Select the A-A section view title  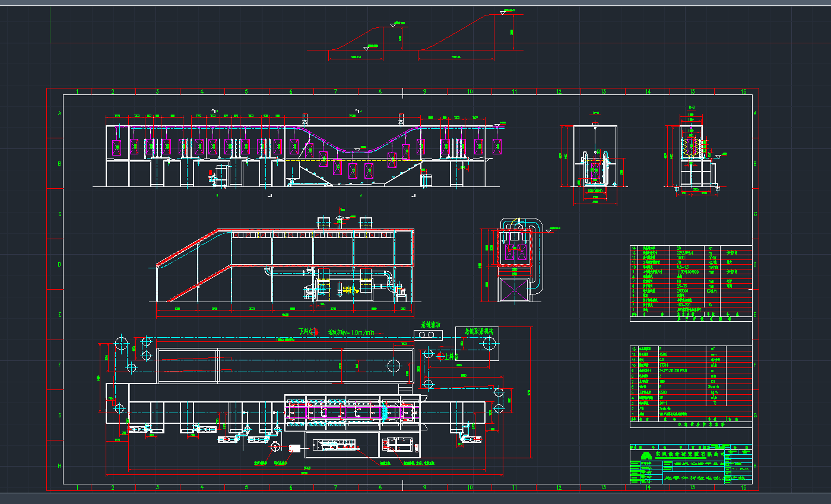click(x=596, y=112)
